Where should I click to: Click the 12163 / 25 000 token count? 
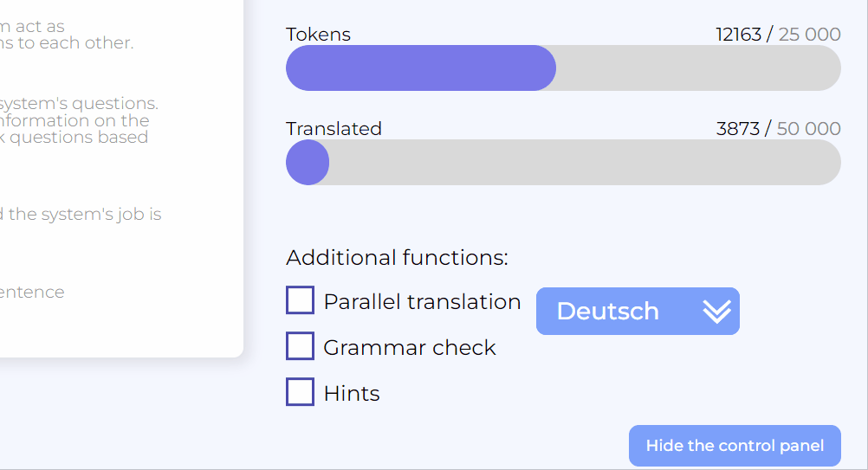(x=777, y=35)
